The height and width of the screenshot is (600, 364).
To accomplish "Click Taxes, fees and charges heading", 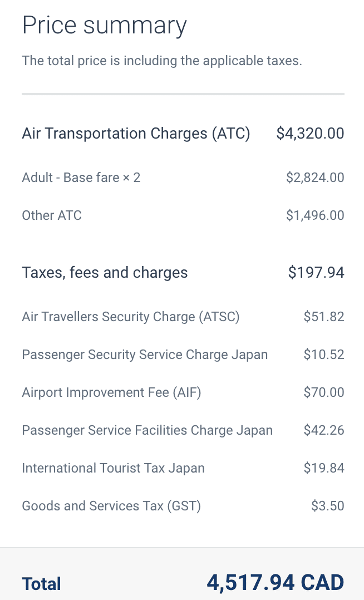I will pyautogui.click(x=105, y=273).
